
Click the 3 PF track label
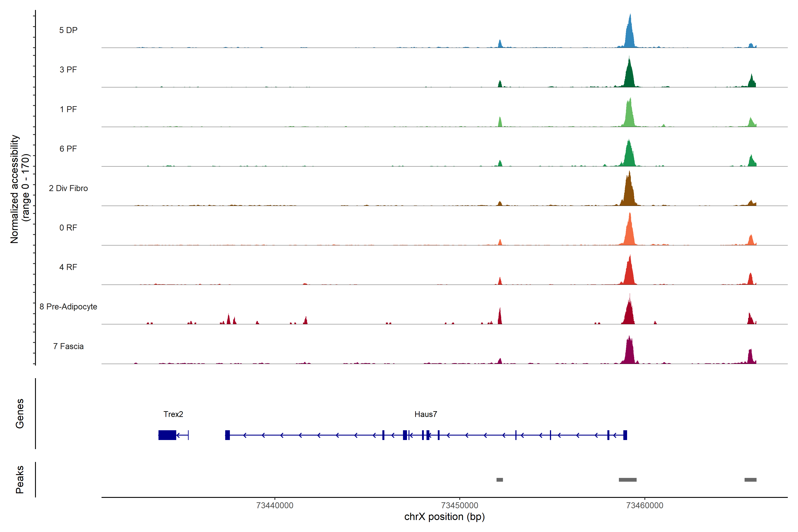(68, 70)
